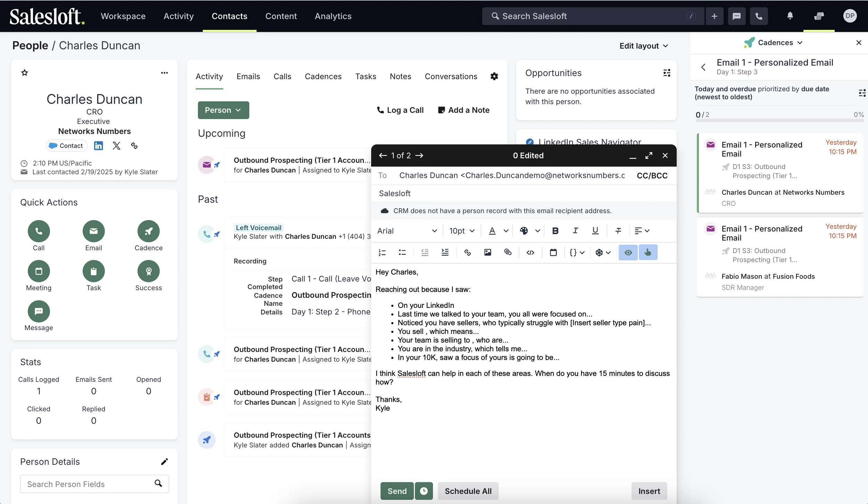868x504 pixels.
Task: Toggle bulleted list
Action: [402, 252]
